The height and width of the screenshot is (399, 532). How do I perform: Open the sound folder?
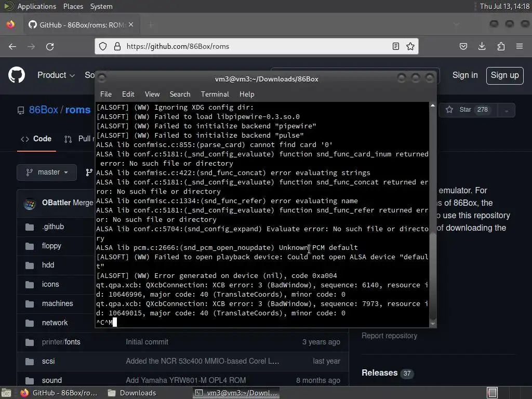[52, 380]
